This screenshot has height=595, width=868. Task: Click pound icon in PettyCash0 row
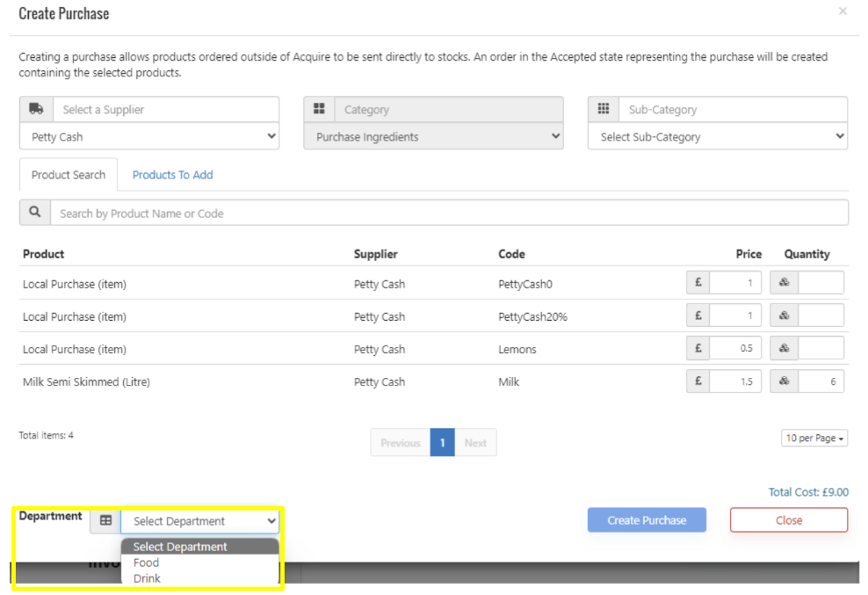[698, 284]
